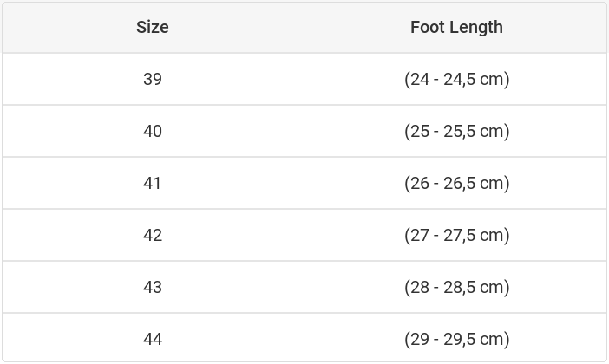Screen dimensions: 609x364
Task: Select size 39 in the table
Action: point(153,79)
